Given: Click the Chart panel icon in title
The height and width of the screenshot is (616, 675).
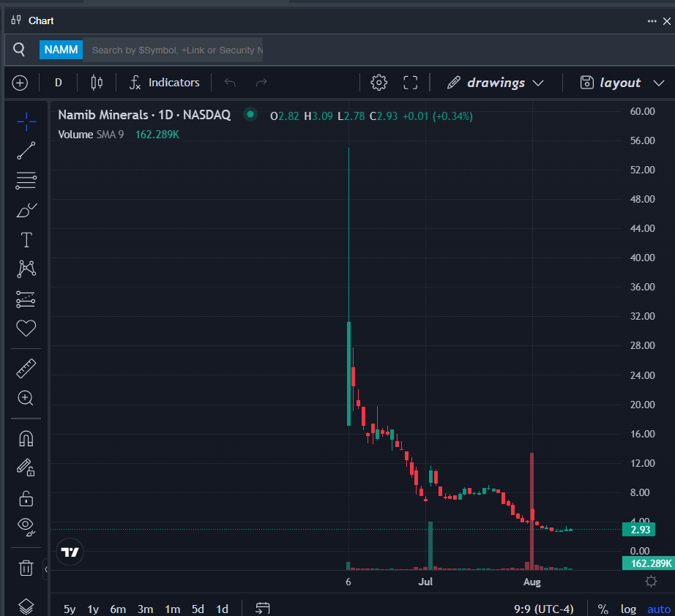Looking at the screenshot, I should (16, 20).
